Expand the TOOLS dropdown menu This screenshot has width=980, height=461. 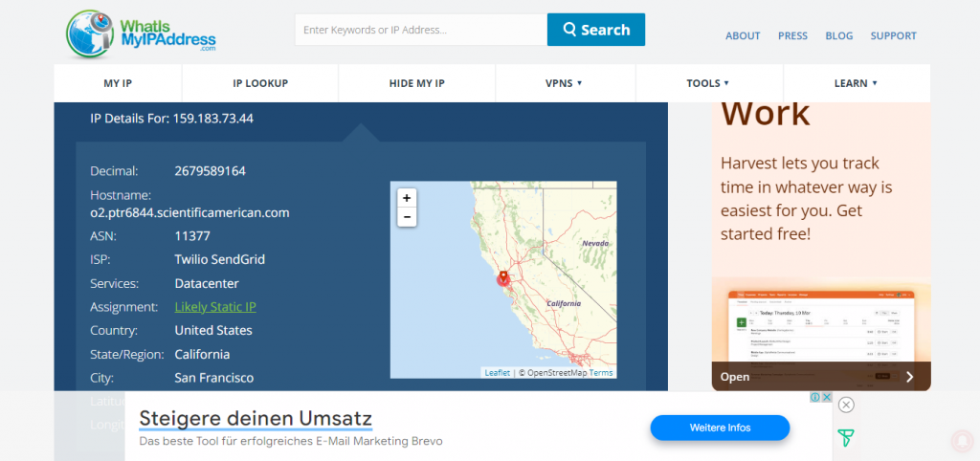click(709, 83)
